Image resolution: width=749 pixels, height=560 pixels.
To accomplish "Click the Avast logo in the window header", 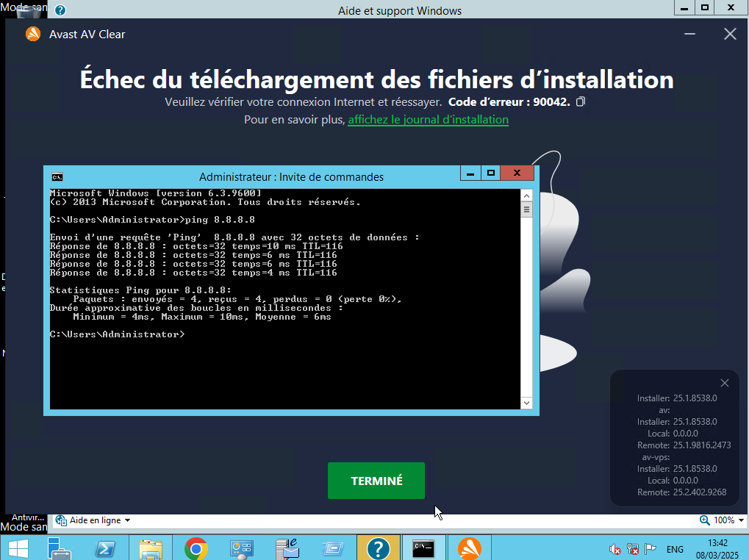I will click(32, 34).
